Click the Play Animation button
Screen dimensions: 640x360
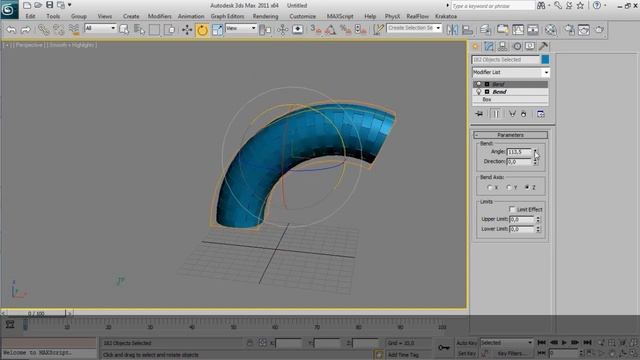[564, 342]
